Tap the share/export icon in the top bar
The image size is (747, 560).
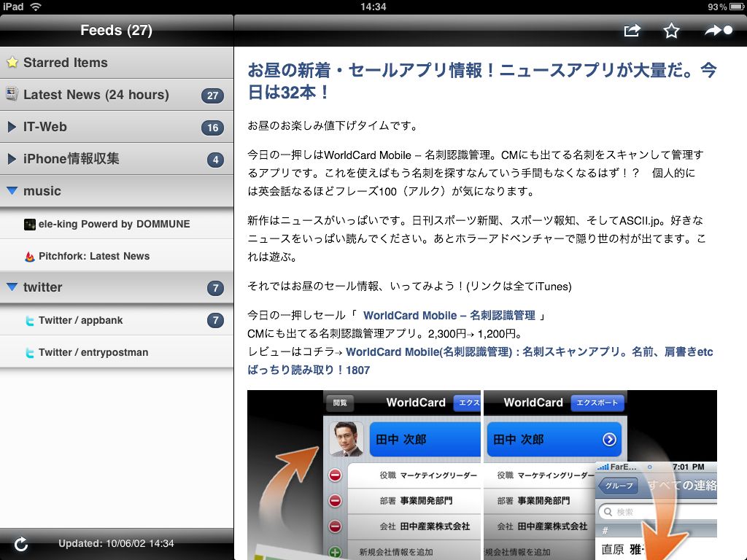(632, 31)
